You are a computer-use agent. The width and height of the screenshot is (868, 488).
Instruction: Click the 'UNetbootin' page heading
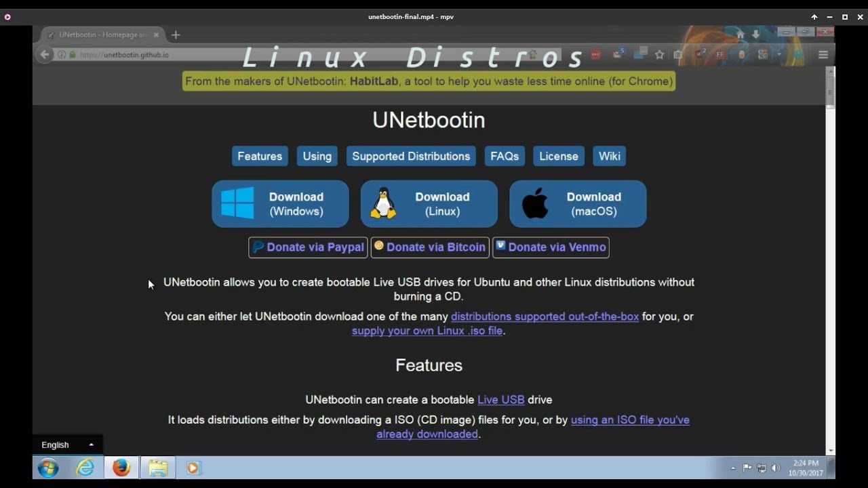coord(429,121)
